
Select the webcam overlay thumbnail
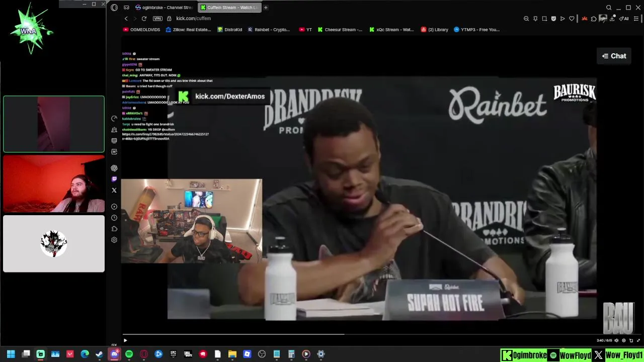54,184
